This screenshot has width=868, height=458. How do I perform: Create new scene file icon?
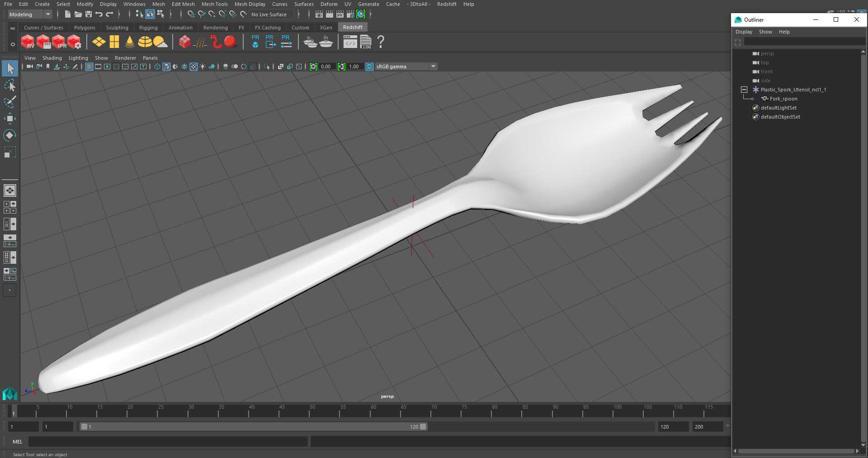click(67, 14)
